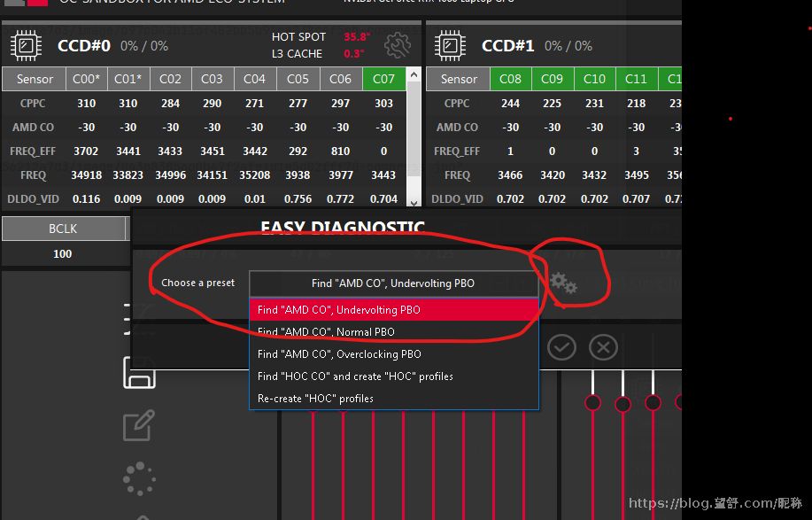Click the Sensor header in CCD#0 table
Image resolution: width=812 pixels, height=520 pixels.
click(x=35, y=79)
